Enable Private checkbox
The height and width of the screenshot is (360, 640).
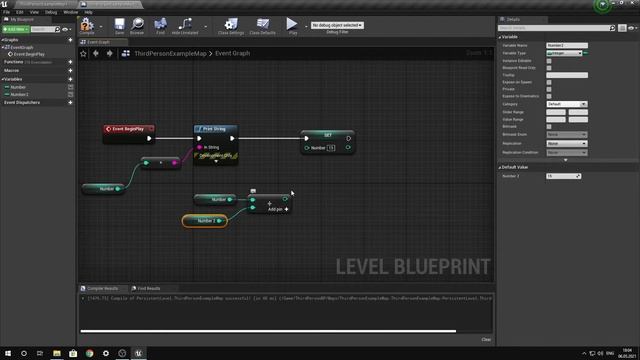click(x=549, y=89)
